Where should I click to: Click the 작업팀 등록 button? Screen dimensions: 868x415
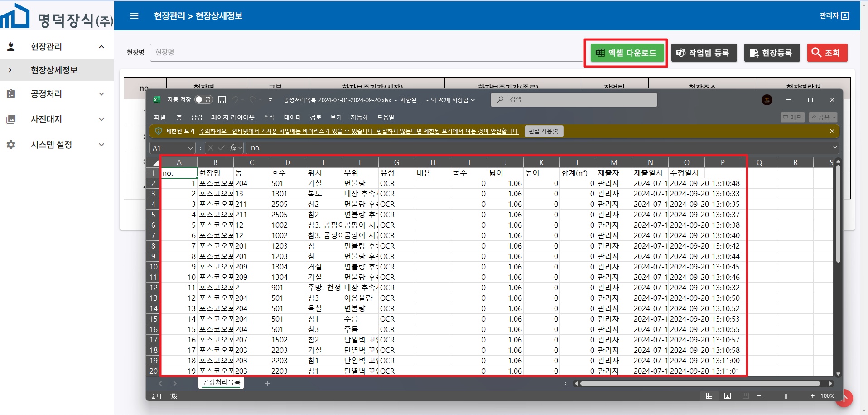tap(704, 53)
